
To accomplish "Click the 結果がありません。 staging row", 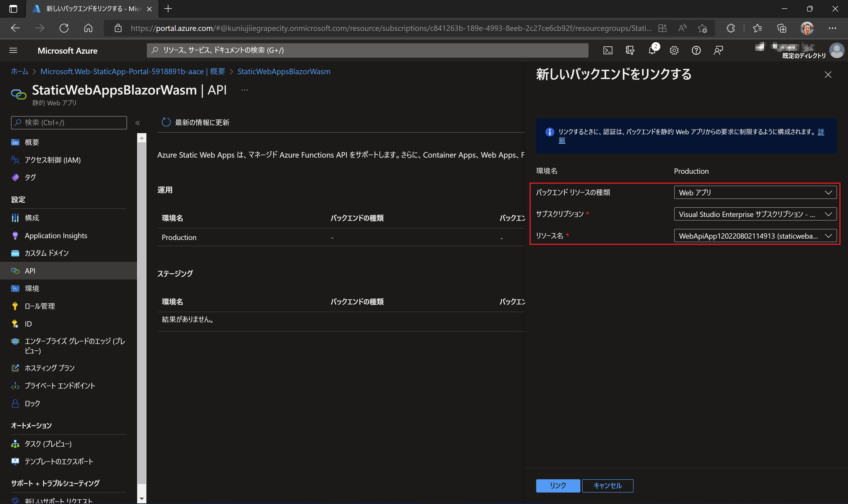I will pyautogui.click(x=341, y=320).
